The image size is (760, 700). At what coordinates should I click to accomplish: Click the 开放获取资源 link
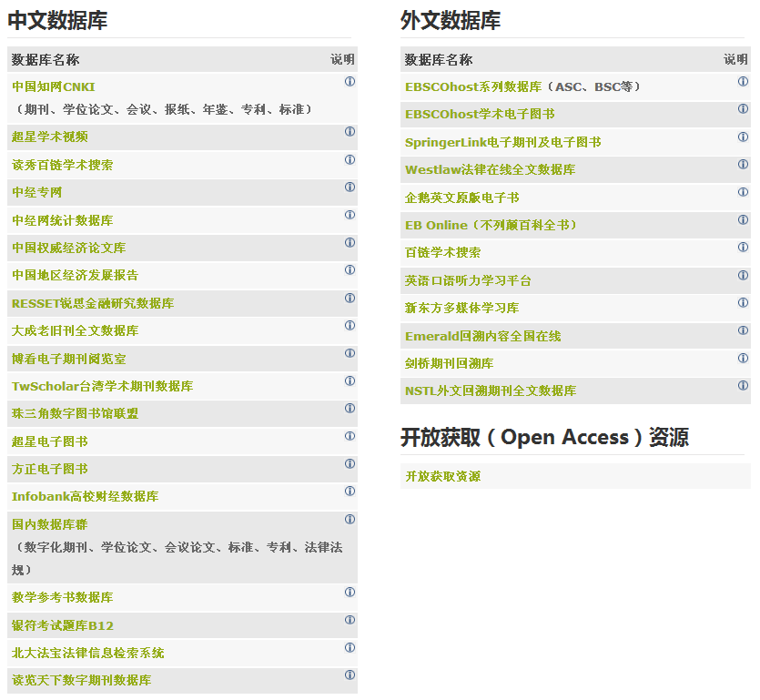(442, 476)
